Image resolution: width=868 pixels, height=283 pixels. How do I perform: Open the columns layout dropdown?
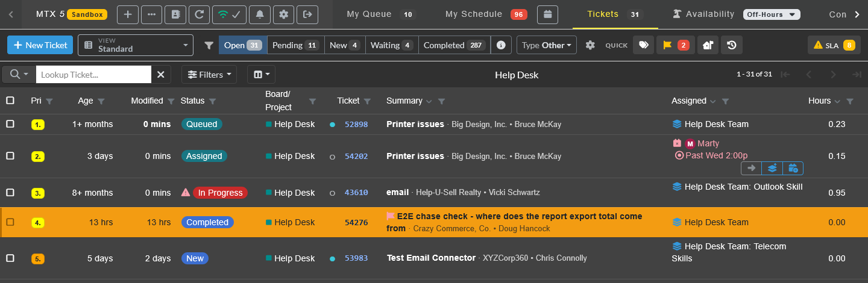(261, 75)
